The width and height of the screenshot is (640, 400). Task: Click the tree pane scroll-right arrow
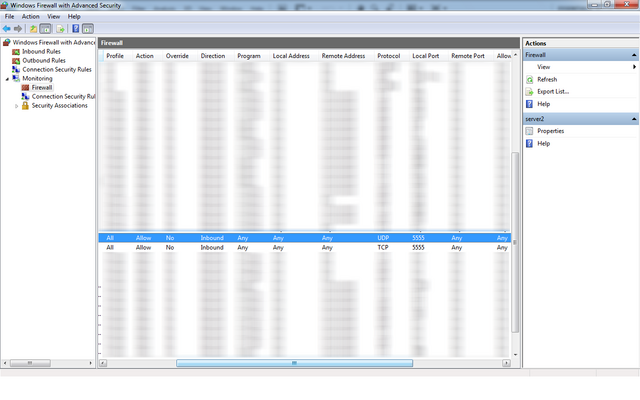(x=91, y=363)
